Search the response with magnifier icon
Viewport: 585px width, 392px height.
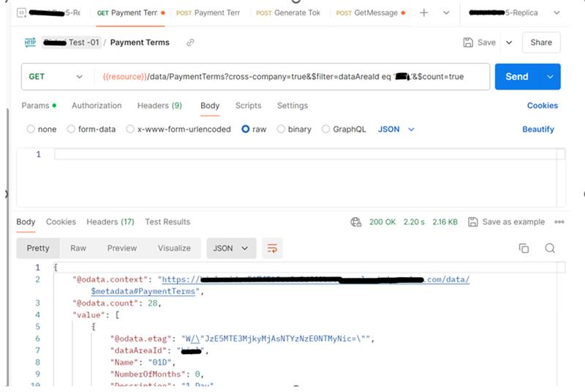click(550, 249)
